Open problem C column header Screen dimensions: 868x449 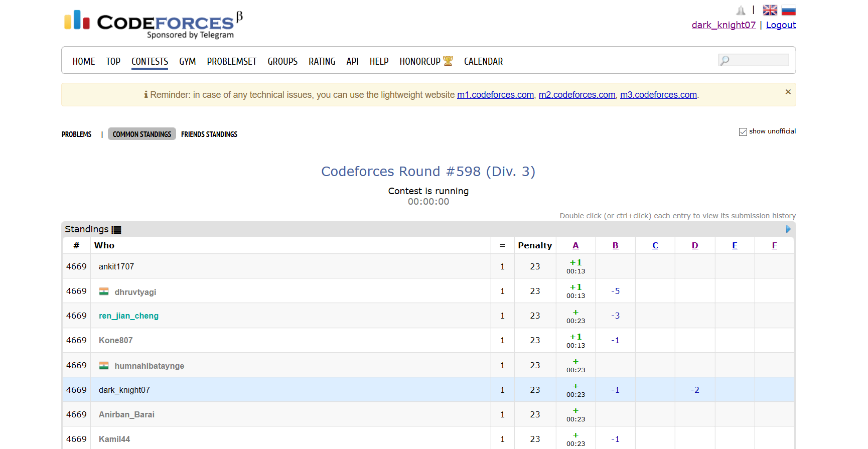655,245
